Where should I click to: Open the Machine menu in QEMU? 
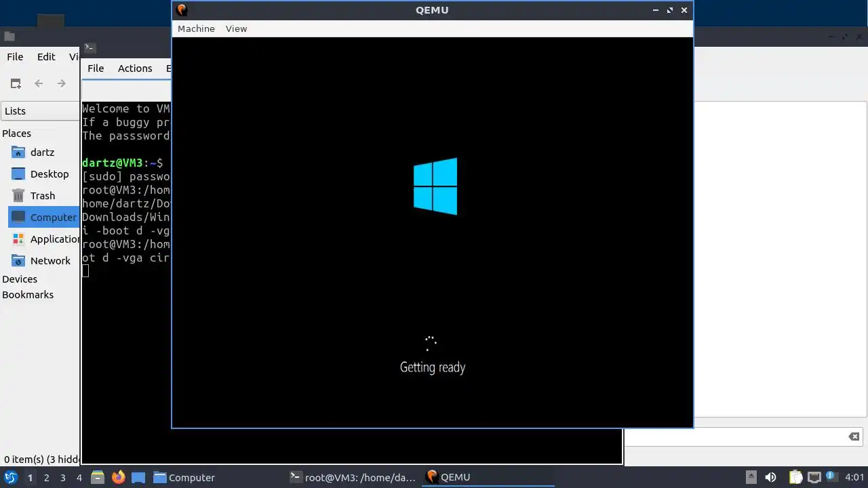(196, 28)
